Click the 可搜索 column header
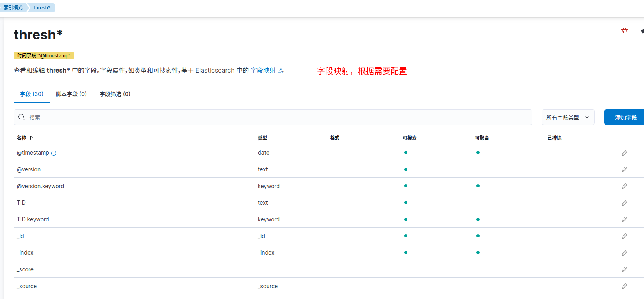 (x=409, y=138)
